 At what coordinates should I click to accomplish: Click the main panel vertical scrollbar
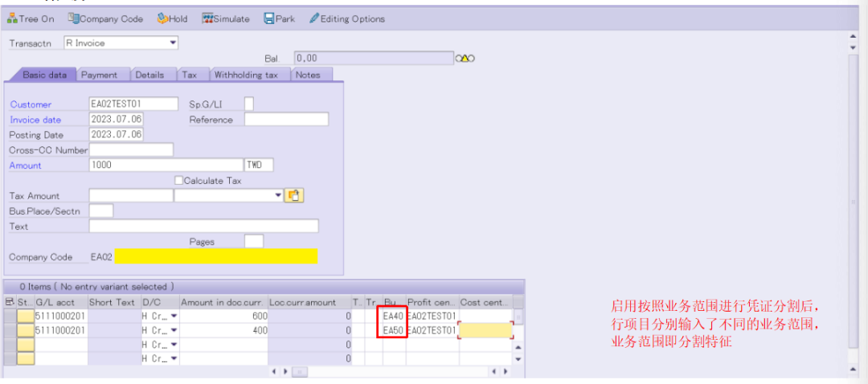(853, 202)
